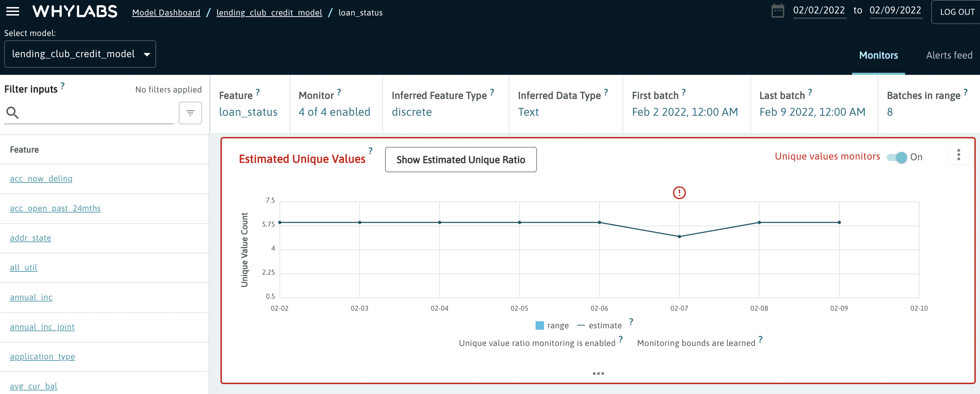The image size is (980, 394).
Task: Open the hamburger navigation menu
Action: tap(13, 11)
